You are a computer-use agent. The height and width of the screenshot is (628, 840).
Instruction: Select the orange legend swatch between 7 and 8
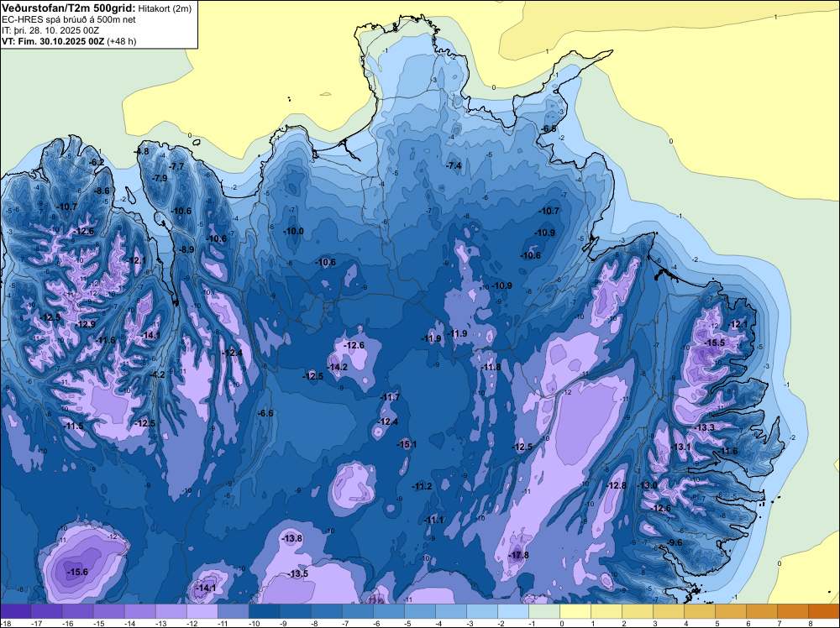pos(793,611)
